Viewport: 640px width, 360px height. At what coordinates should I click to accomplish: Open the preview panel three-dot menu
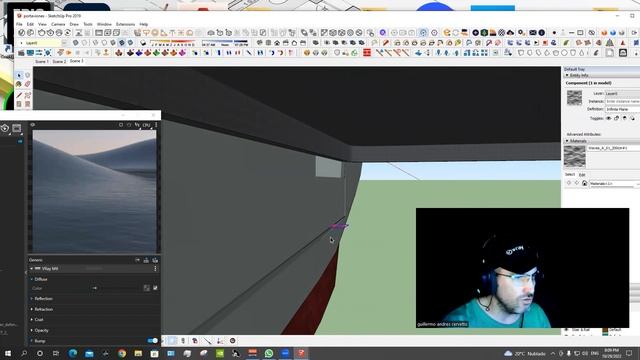[156, 125]
